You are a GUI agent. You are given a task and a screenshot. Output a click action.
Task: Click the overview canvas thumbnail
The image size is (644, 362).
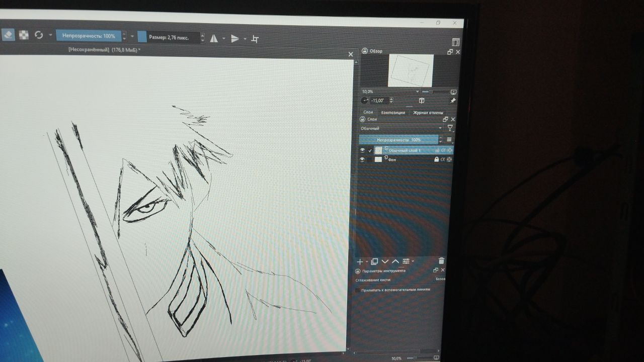411,70
